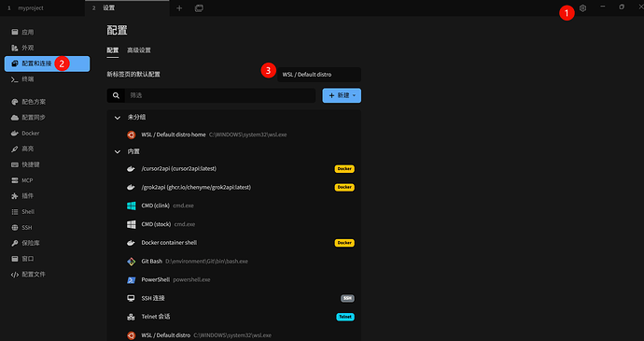Open the 配置文件 config file section
The width and height of the screenshot is (644, 341).
tap(48, 275)
